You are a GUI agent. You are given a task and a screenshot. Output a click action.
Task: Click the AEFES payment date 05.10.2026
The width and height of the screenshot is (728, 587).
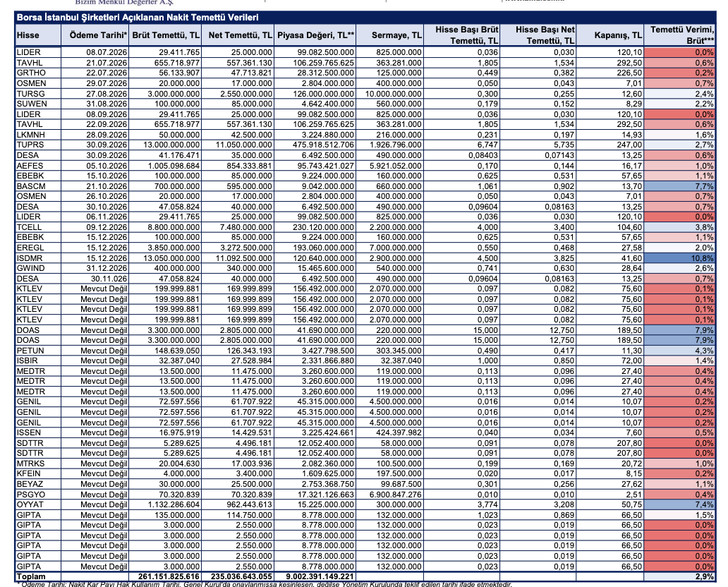(x=106, y=165)
